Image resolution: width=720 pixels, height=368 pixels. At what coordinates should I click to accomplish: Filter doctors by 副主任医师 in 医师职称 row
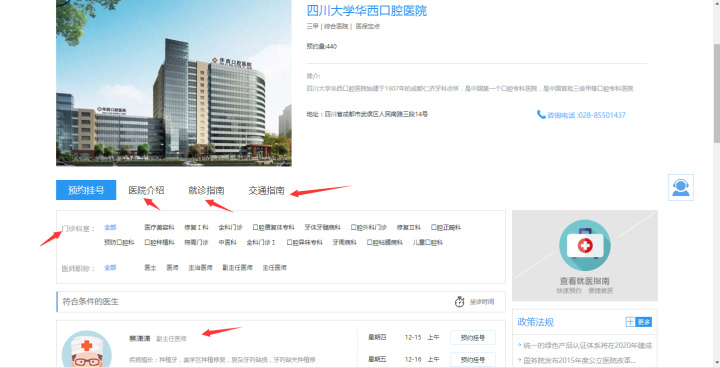pyautogui.click(x=237, y=267)
